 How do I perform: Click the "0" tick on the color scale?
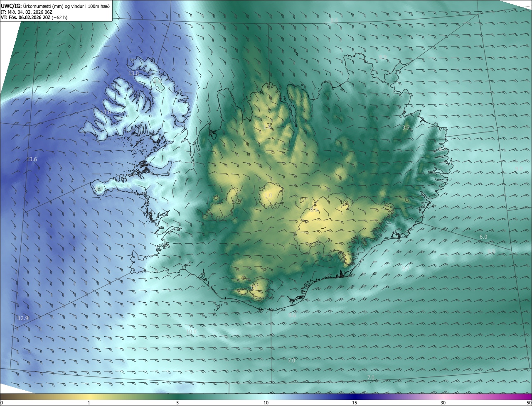coord(1,403)
